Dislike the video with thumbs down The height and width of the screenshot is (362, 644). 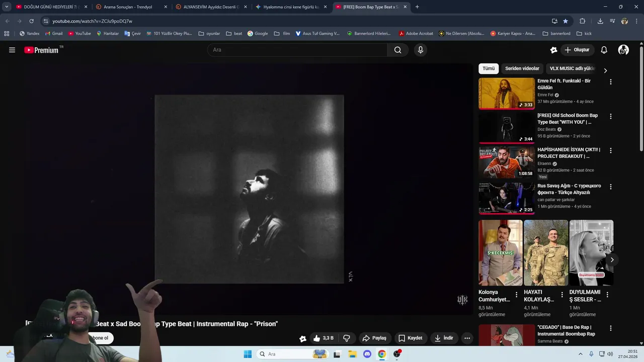tap(347, 338)
